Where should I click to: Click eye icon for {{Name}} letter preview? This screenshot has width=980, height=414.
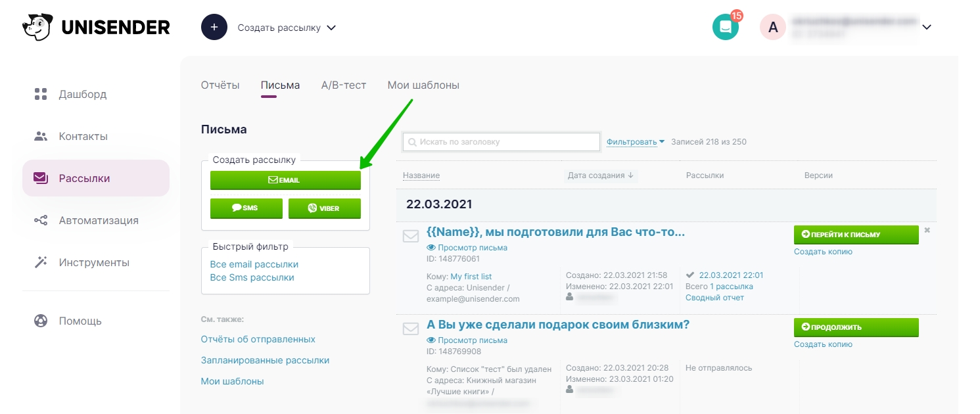[431, 248]
